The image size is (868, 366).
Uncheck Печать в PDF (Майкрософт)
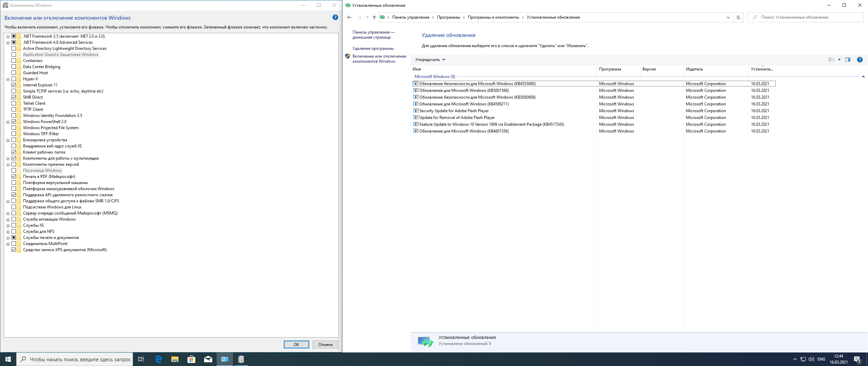[x=14, y=177]
